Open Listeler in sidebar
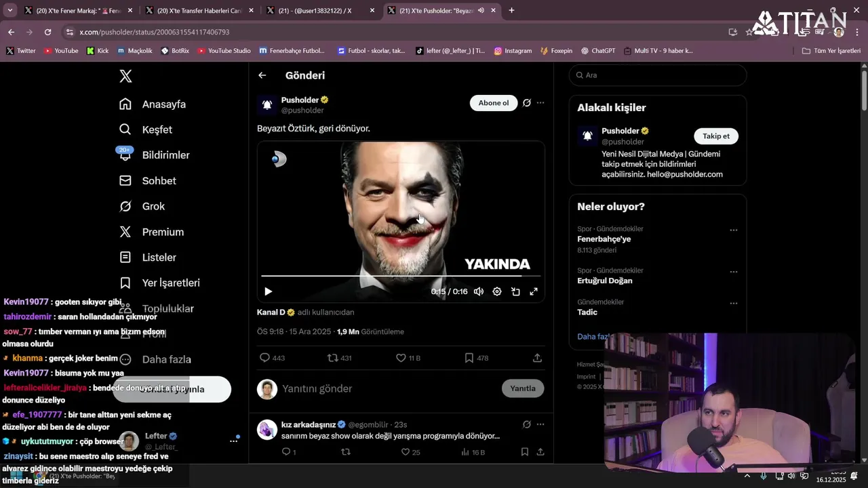Viewport: 868px width, 488px height. pyautogui.click(x=148, y=258)
